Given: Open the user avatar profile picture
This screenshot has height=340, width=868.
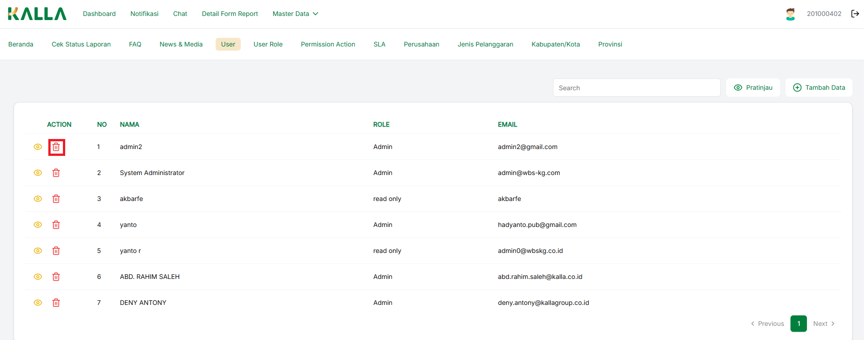Looking at the screenshot, I should coord(790,14).
